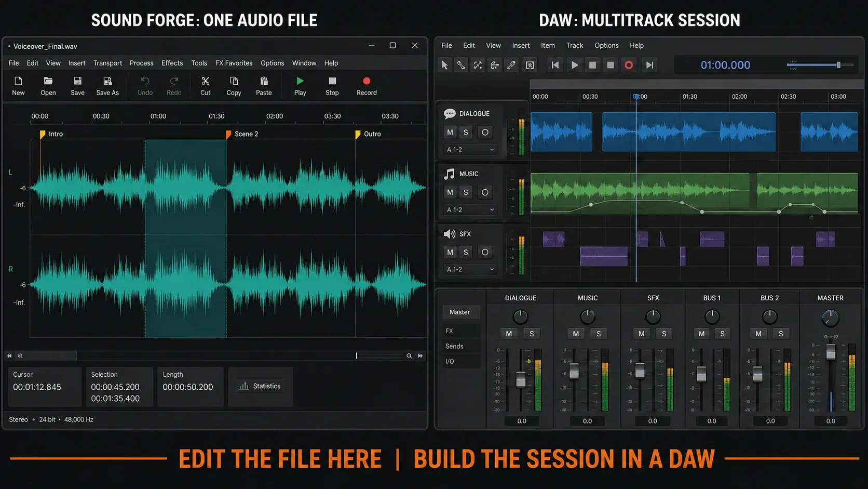This screenshot has height=489, width=868.
Task: Select the pencil draw tool in DAW toolbar
Action: point(511,65)
